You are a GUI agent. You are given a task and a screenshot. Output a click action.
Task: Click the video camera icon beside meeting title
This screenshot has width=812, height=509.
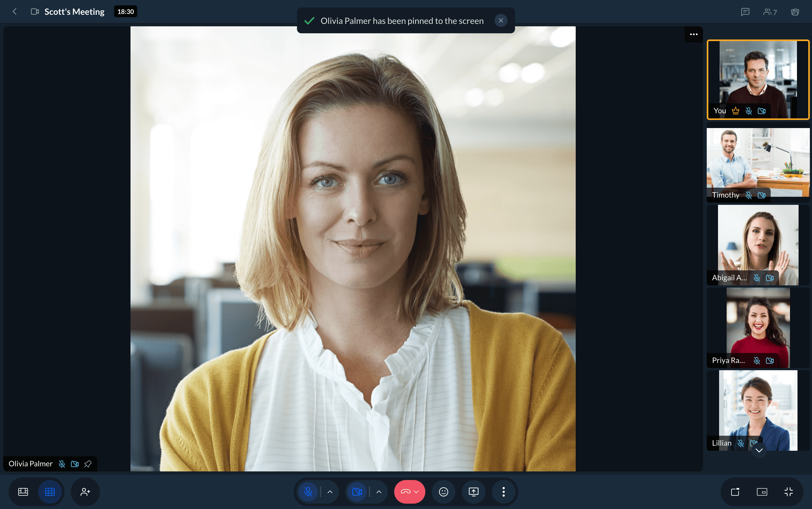(35, 12)
